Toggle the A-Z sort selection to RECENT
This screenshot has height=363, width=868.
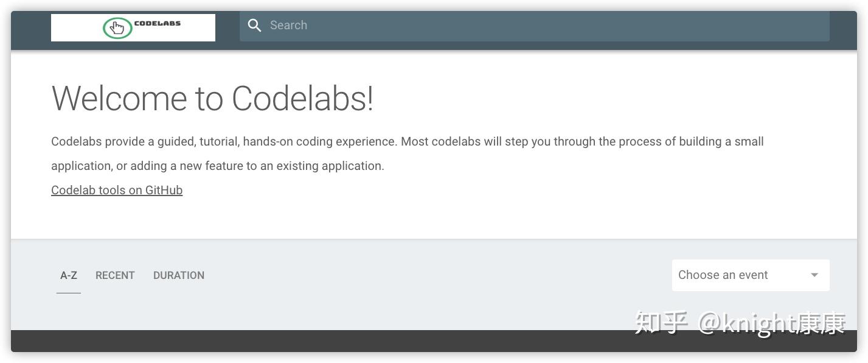tap(115, 275)
